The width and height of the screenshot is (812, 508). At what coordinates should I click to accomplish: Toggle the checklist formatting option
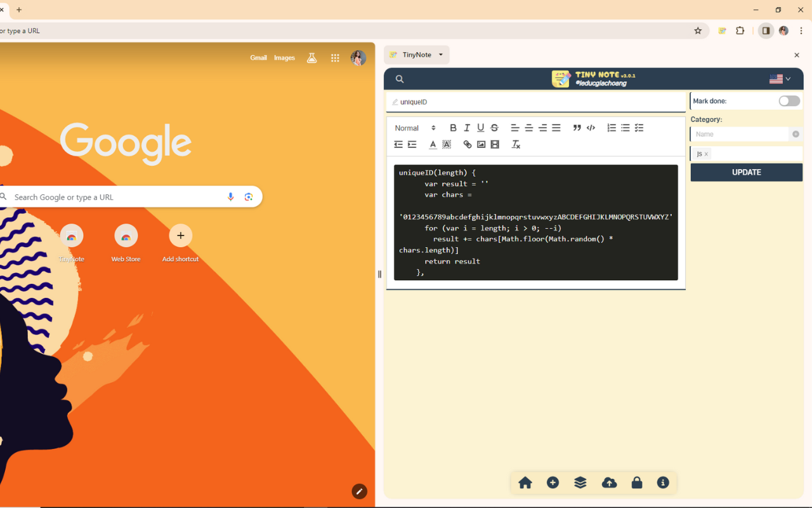(x=639, y=128)
